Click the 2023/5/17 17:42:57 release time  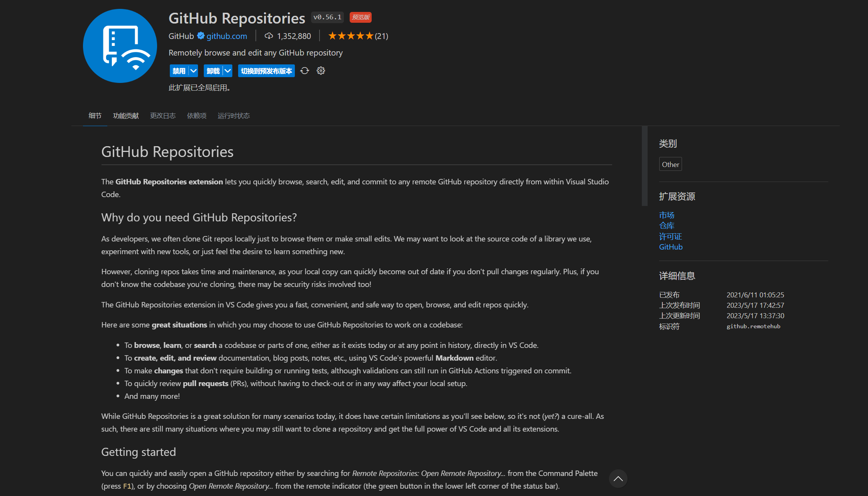point(755,305)
